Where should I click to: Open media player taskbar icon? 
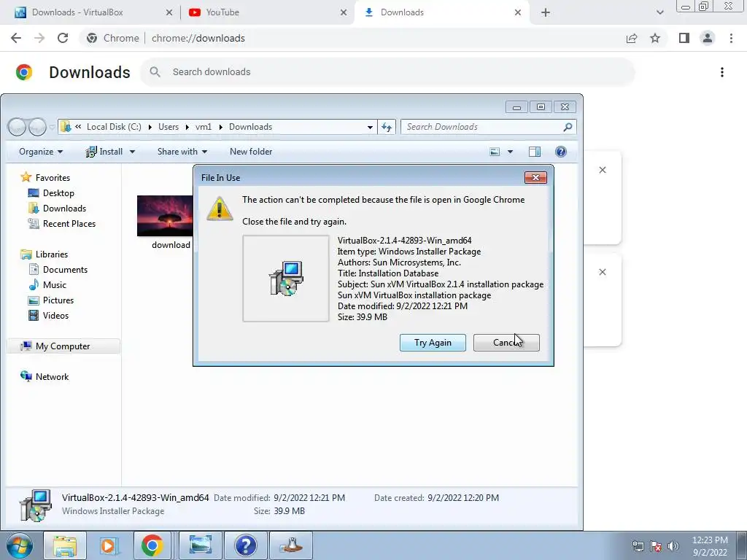click(x=109, y=545)
